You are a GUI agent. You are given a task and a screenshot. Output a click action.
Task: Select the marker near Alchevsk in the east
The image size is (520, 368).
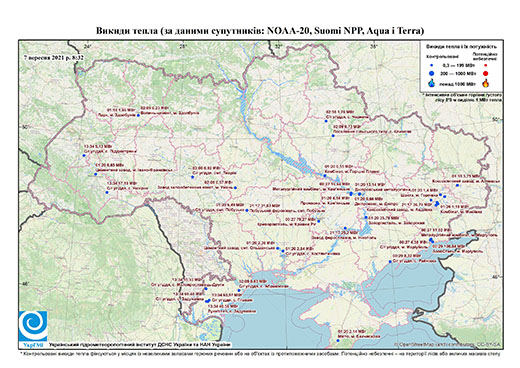pyautogui.click(x=457, y=185)
